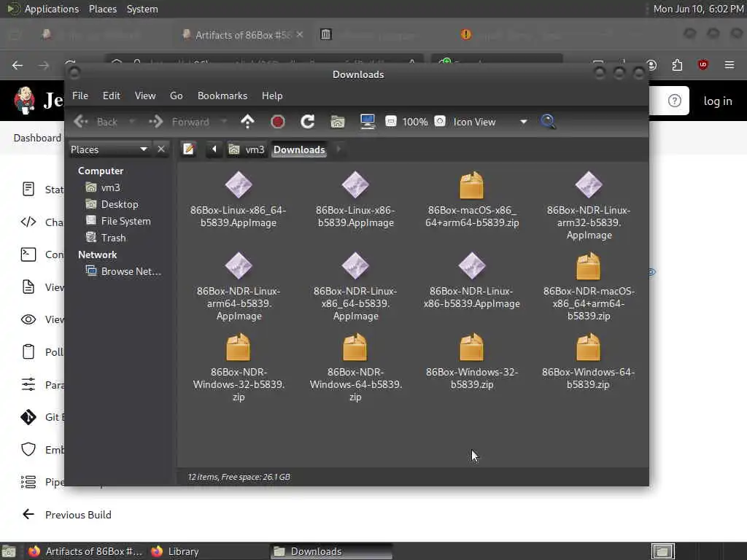Open Desktop in the Places sidebar

112,204
